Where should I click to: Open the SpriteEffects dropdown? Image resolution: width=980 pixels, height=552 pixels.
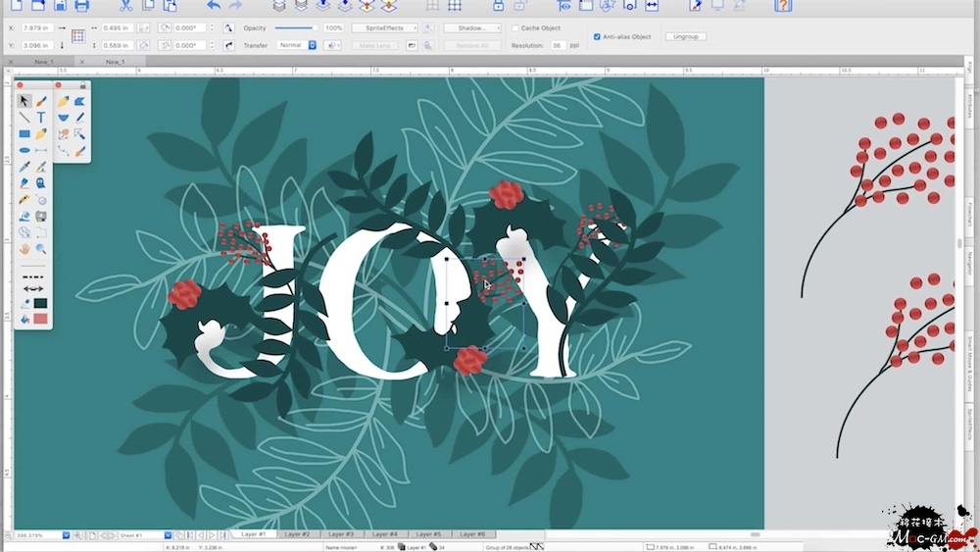[384, 28]
